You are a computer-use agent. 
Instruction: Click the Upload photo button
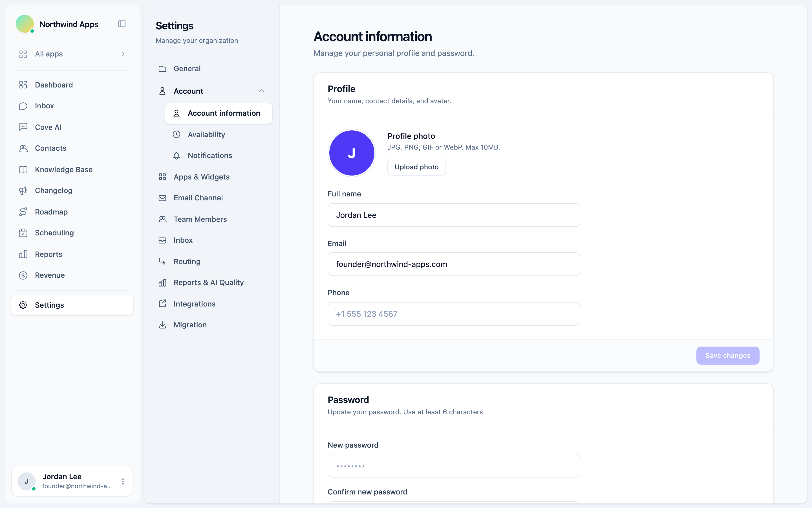(416, 167)
